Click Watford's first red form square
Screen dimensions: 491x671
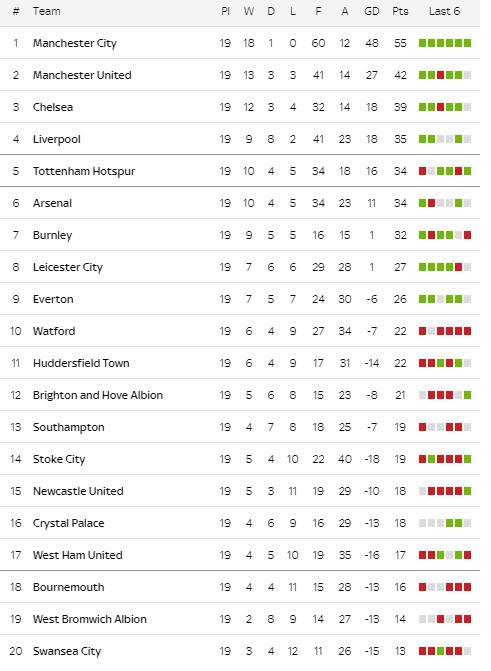pos(423,331)
